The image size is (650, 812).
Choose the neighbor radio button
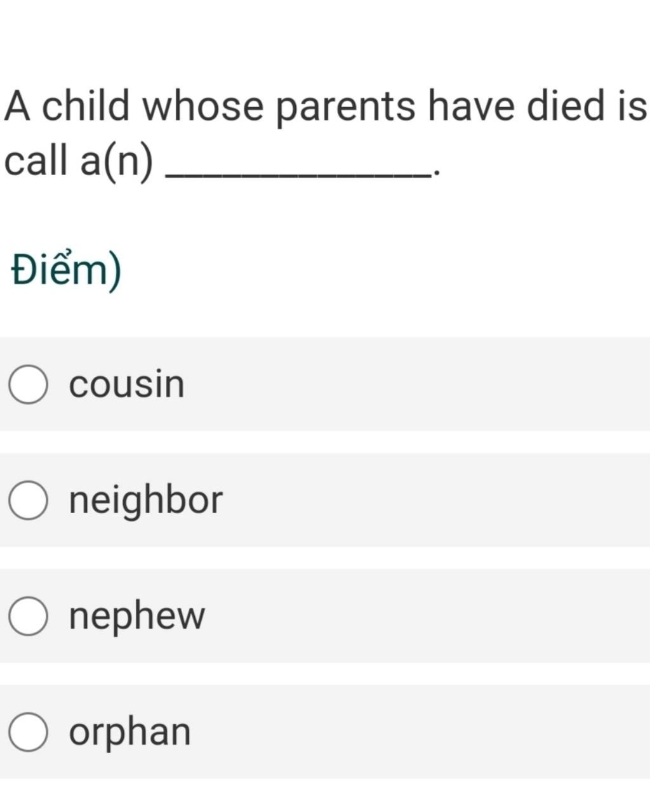tap(28, 500)
